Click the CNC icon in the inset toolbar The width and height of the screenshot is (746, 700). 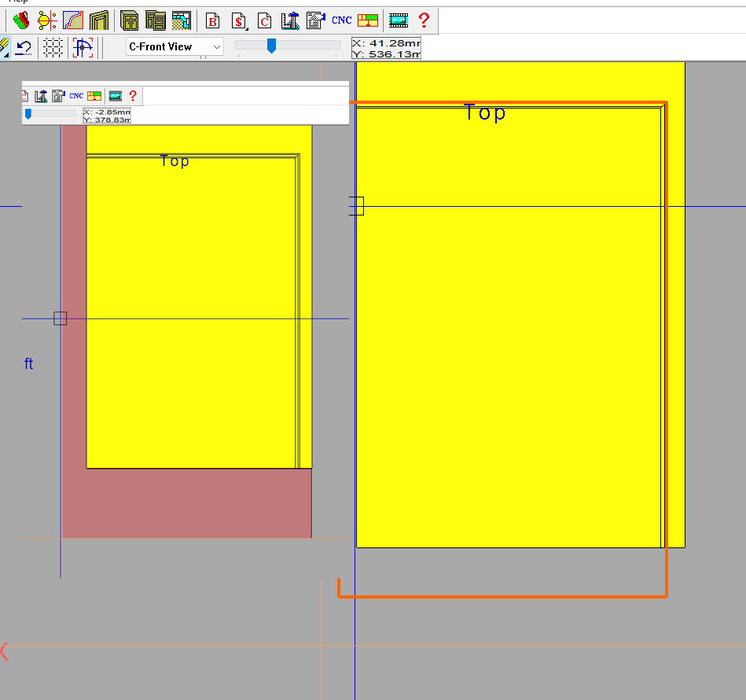pyautogui.click(x=76, y=96)
